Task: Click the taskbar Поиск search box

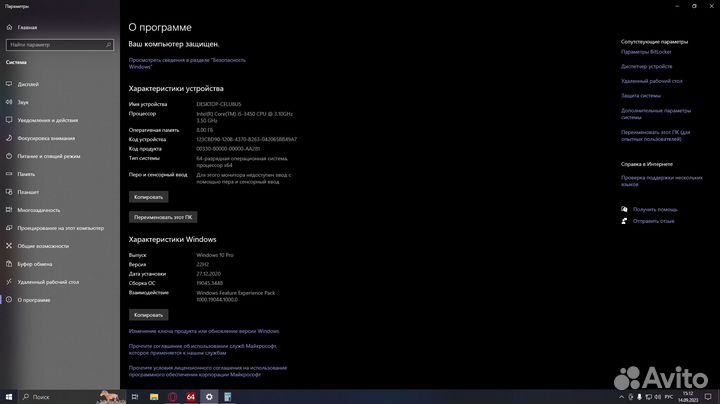Action: point(71,397)
